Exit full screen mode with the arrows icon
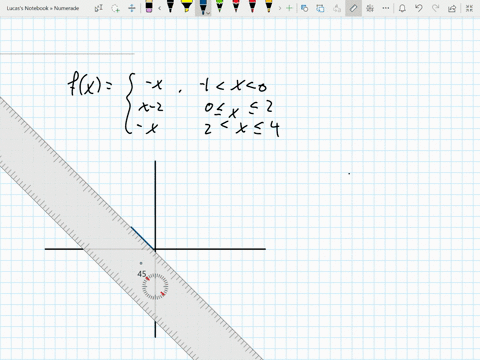Viewport: 480px width, 360px height. point(469,8)
